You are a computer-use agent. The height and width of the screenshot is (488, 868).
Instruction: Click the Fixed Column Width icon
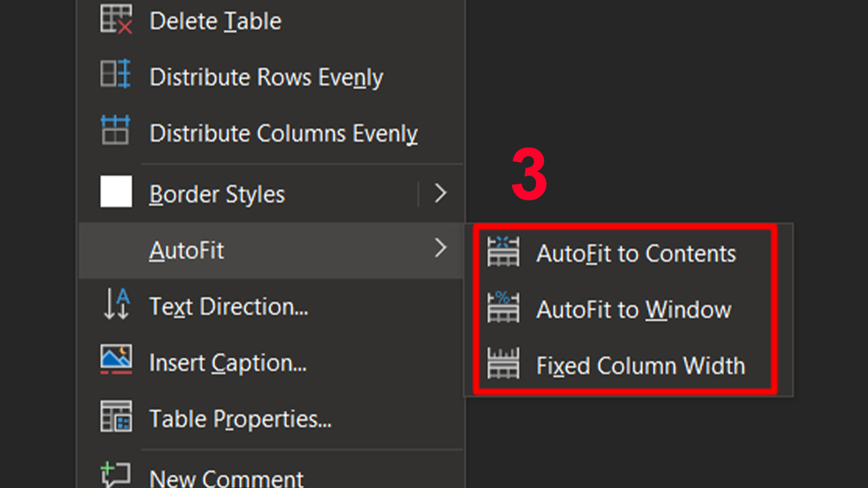coord(503,364)
